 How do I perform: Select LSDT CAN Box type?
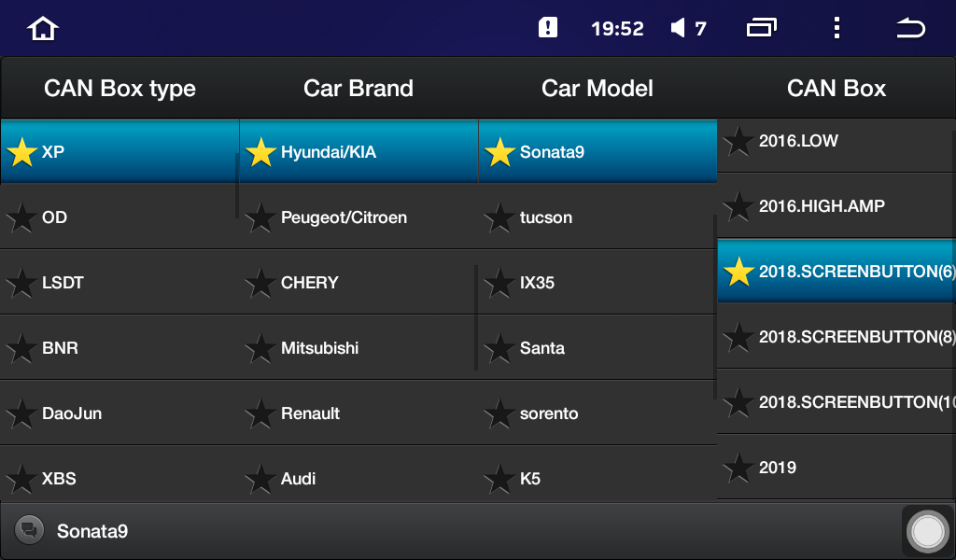[63, 283]
